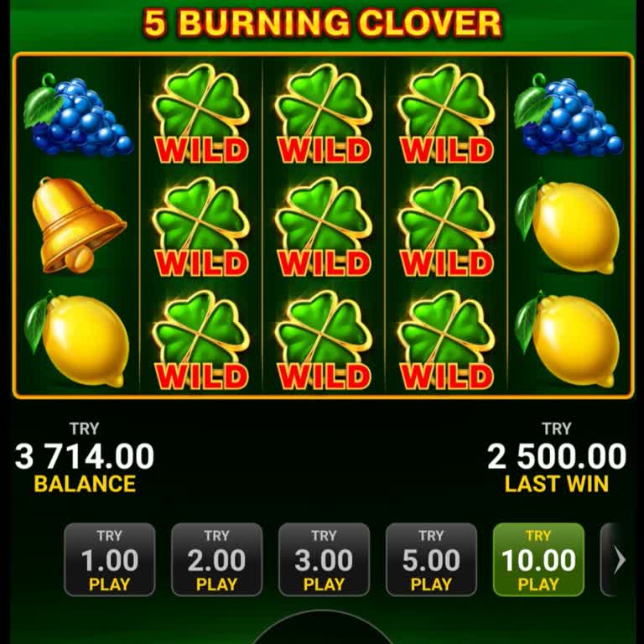Click the bottom lemon on fifth reel
The height and width of the screenshot is (644, 644).
[x=568, y=340]
